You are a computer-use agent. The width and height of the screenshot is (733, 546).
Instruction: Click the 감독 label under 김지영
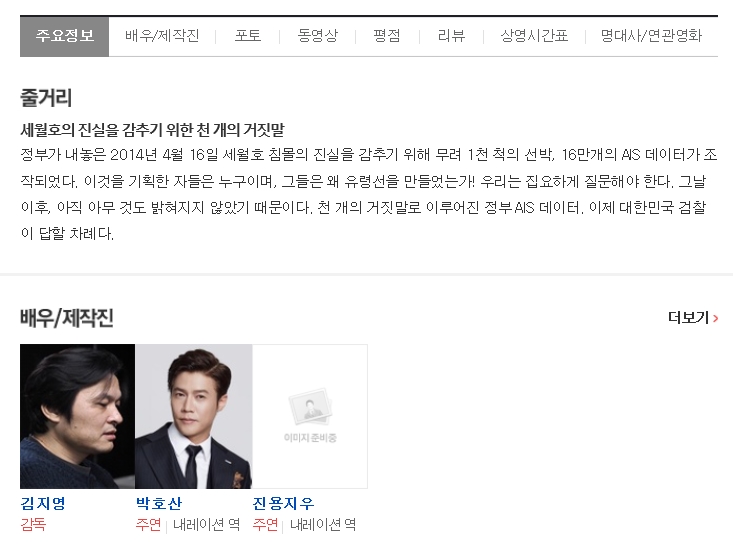33,524
